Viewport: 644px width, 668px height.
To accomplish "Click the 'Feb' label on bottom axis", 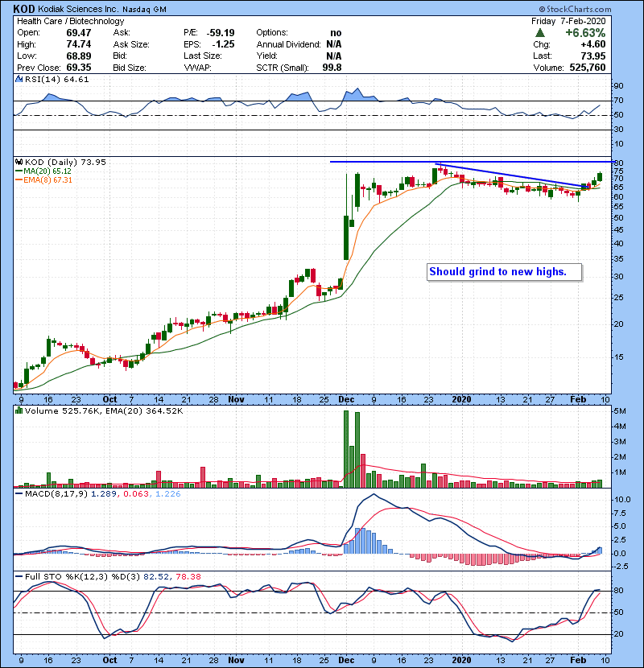I will click(578, 660).
